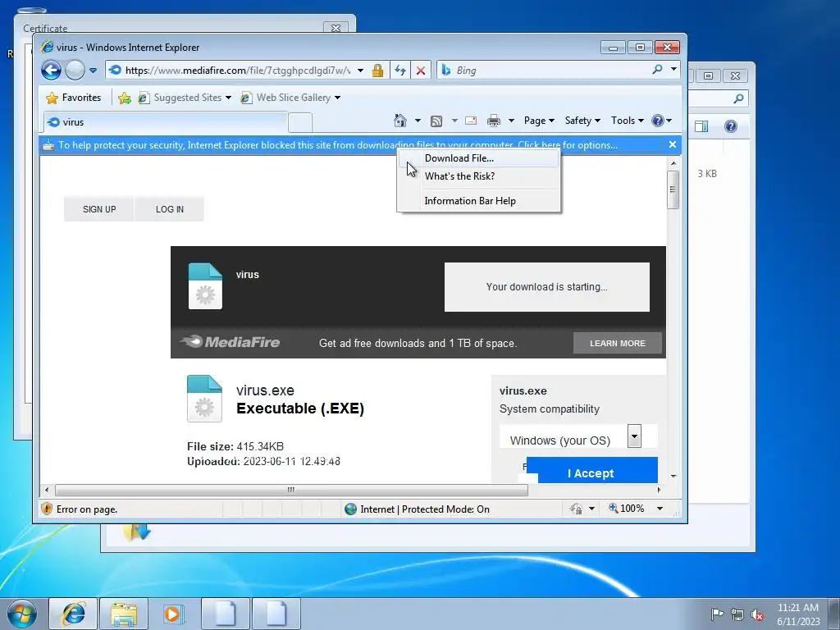Expand the zoom level dropdown arrow
This screenshot has height=630, width=840.
click(x=660, y=509)
